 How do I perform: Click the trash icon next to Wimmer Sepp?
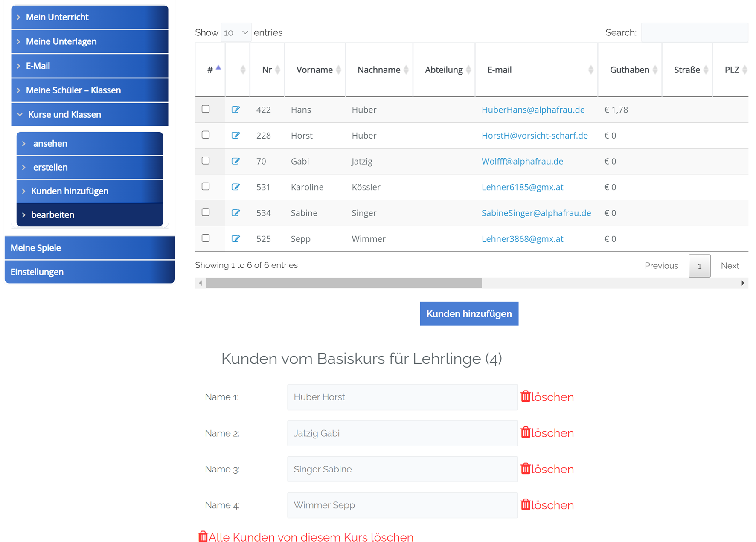click(x=526, y=505)
